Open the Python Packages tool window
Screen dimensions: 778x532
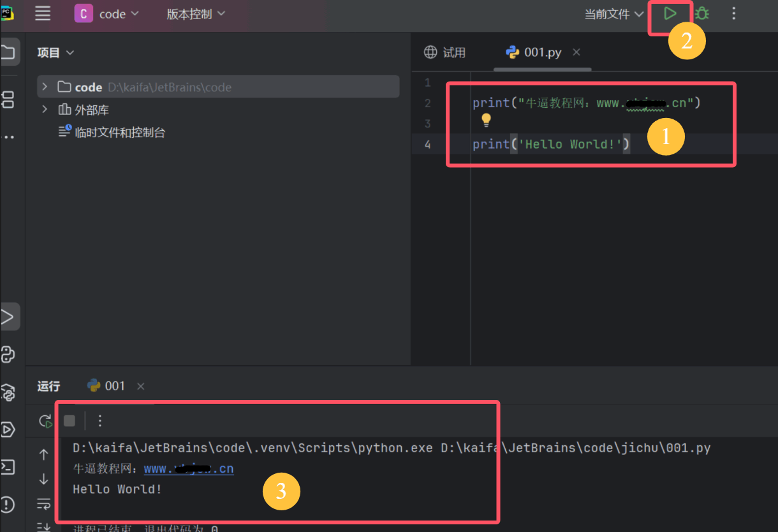point(8,392)
